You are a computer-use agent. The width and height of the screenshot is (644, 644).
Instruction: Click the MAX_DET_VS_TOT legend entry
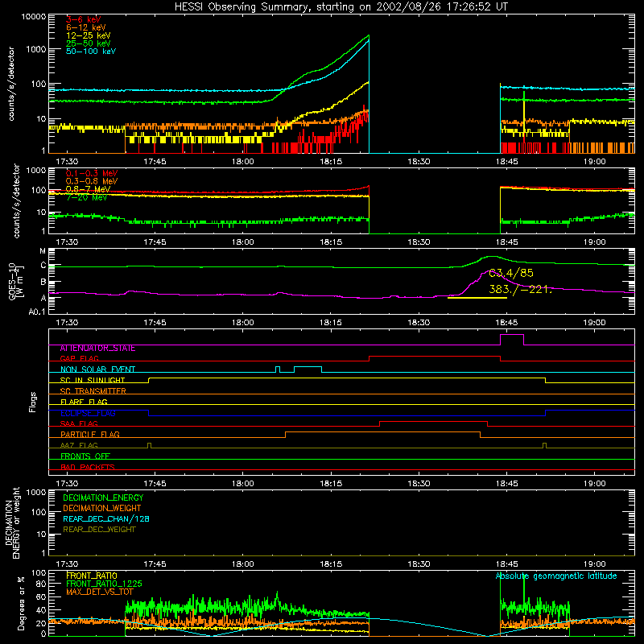click(x=99, y=592)
